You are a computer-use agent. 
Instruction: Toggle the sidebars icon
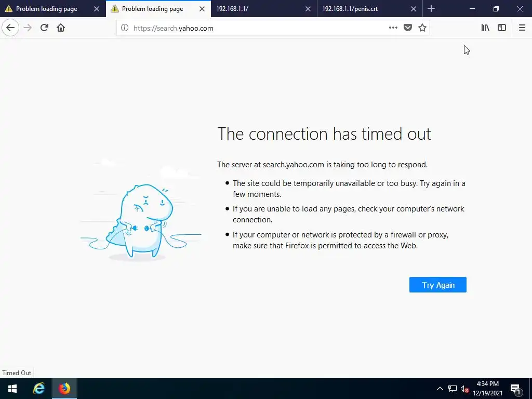pos(502,28)
